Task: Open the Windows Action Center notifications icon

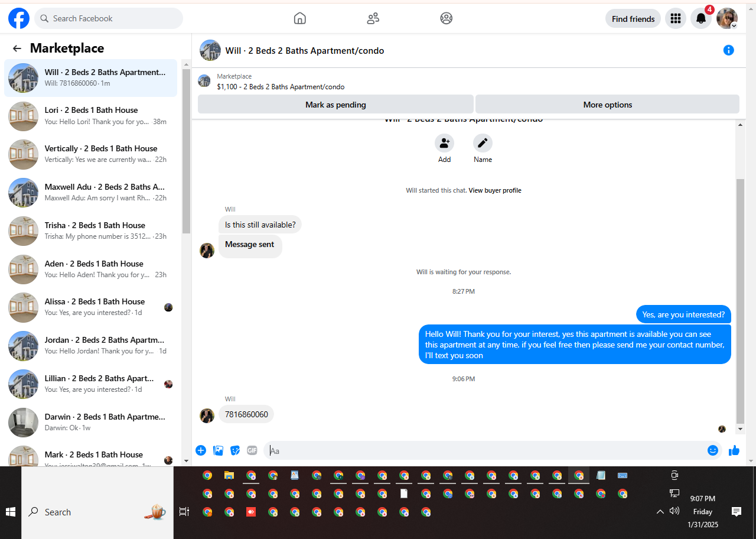Action: [737, 512]
